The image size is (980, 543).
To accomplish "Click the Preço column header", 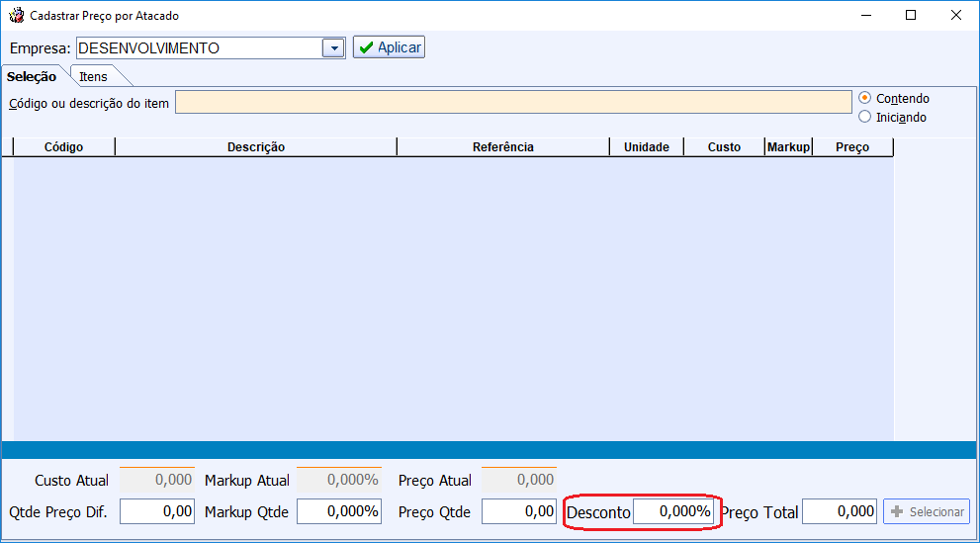I will 851,147.
